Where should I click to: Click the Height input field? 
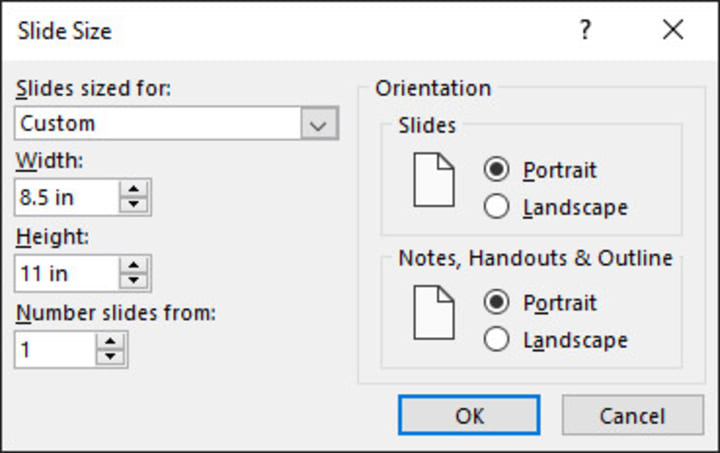coord(66,272)
